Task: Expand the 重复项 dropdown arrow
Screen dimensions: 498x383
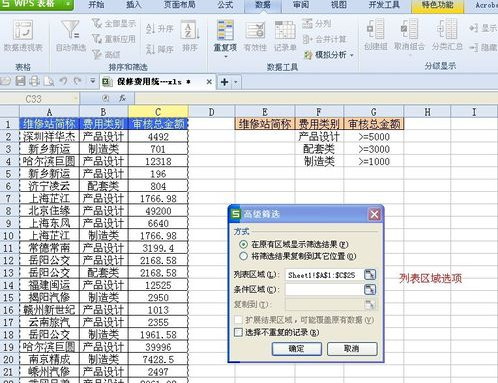Action: (x=225, y=57)
